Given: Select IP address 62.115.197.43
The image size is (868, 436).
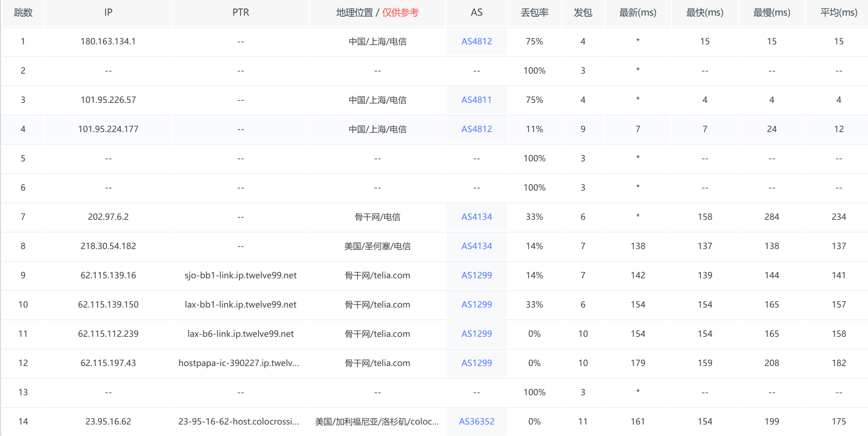Looking at the screenshot, I should pos(108,363).
